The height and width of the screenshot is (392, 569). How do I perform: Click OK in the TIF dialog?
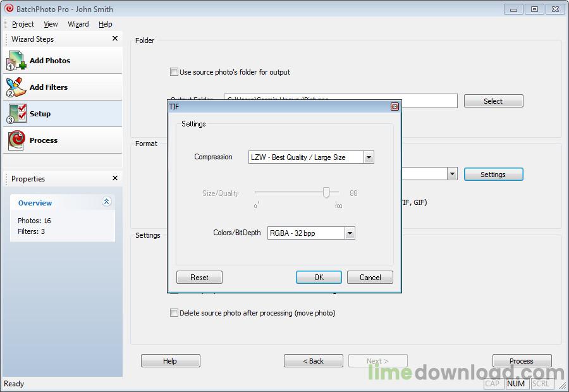(319, 278)
